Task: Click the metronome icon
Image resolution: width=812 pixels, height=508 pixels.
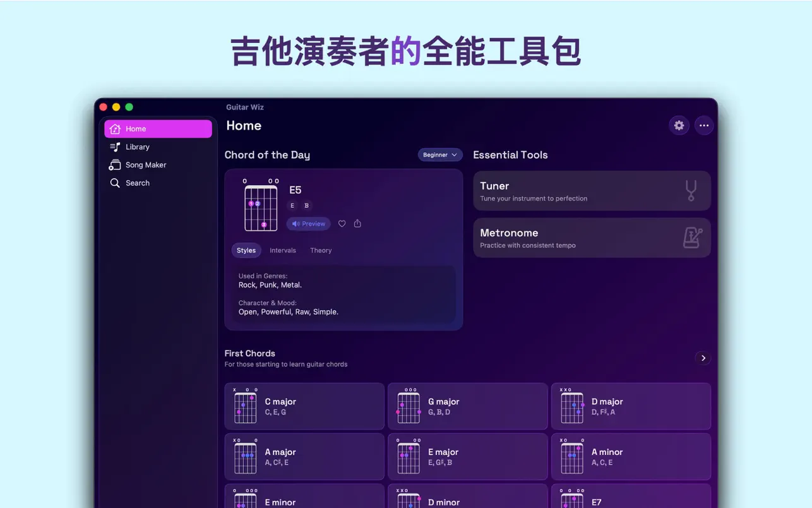Action: pos(693,238)
